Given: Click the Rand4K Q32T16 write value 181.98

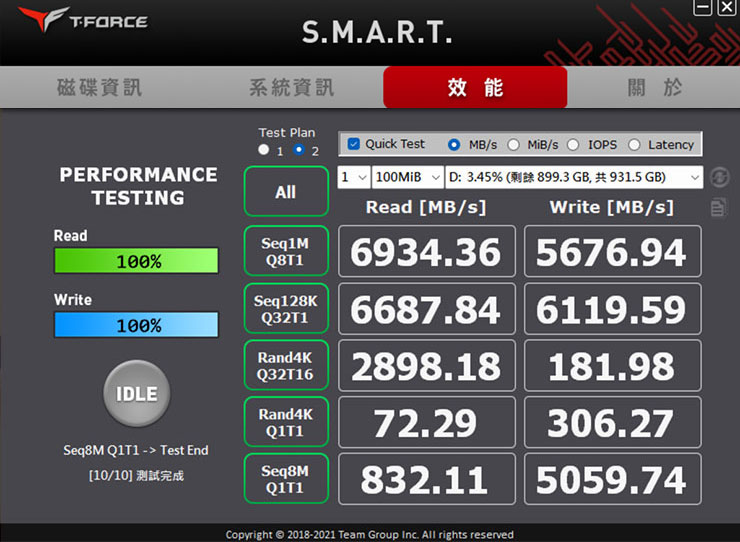Looking at the screenshot, I should click(x=613, y=366).
